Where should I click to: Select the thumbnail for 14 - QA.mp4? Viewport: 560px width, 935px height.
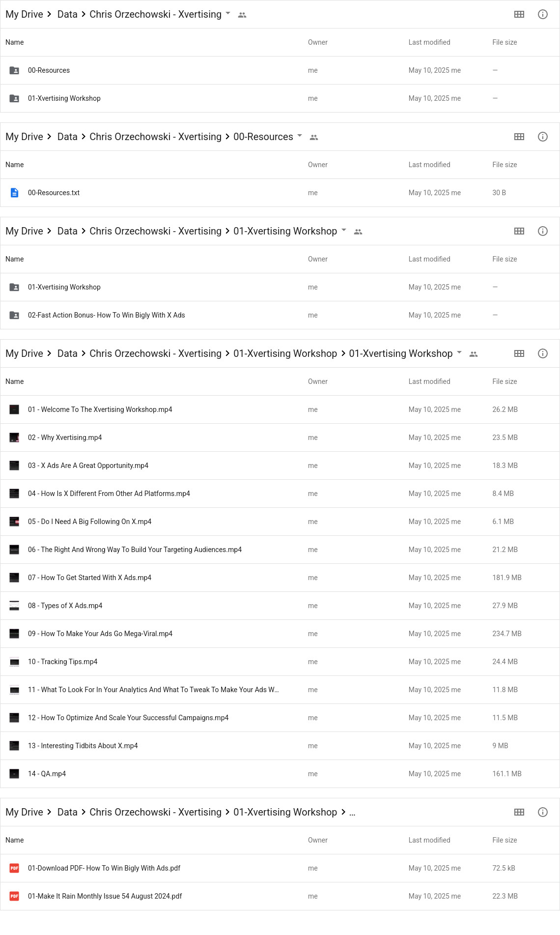[x=15, y=774]
